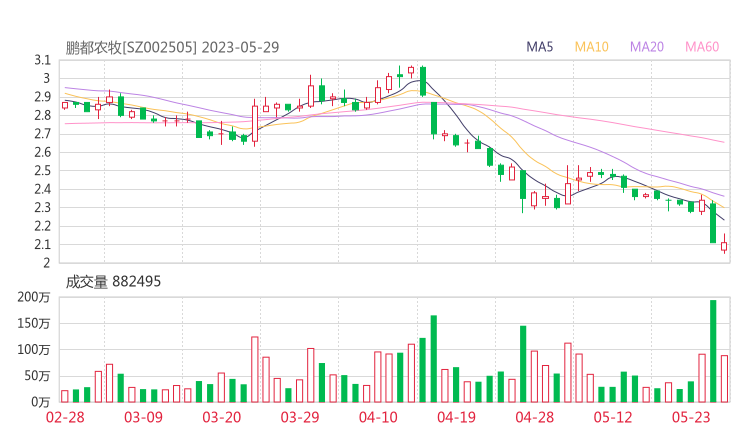
Task: Click the last red volume bar at chart end
Action: (724, 379)
